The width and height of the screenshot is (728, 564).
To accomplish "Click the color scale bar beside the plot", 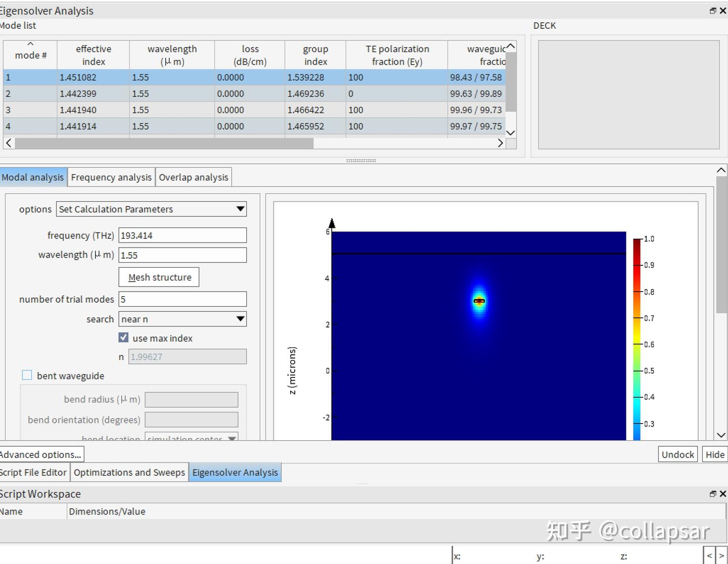I will tap(636, 334).
